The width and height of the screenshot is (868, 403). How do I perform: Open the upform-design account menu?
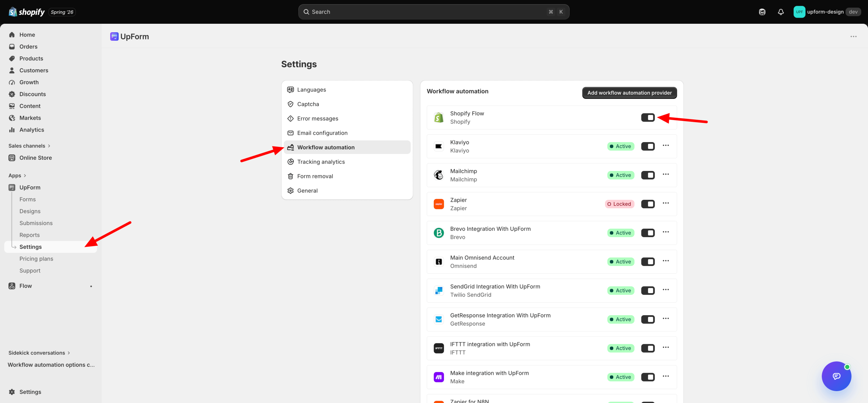click(827, 12)
